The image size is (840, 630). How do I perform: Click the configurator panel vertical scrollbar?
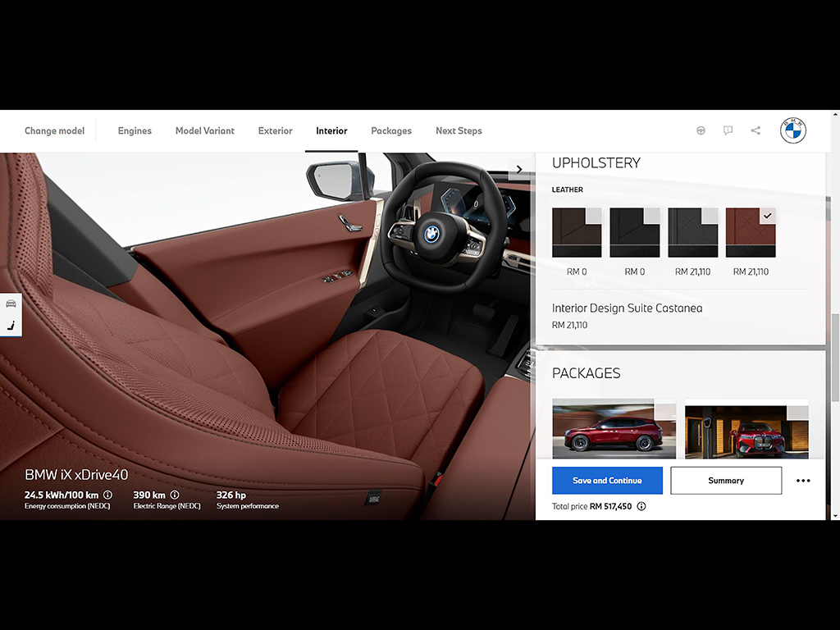tap(834, 356)
